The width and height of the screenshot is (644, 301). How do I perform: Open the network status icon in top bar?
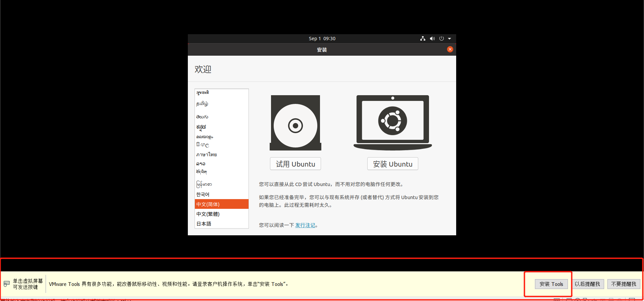[x=423, y=39]
